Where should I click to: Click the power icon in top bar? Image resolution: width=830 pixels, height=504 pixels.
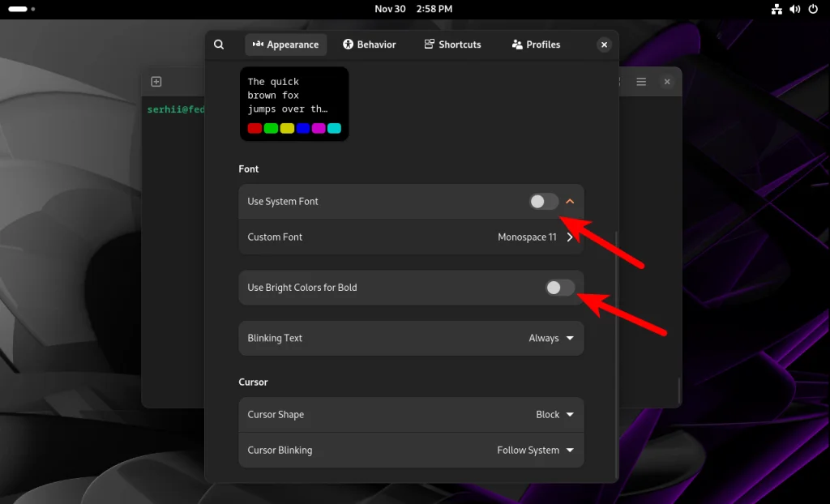[x=813, y=9]
